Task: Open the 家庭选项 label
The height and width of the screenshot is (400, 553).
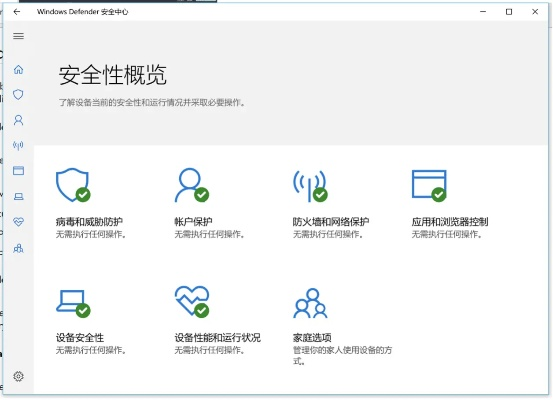Action: point(312,338)
